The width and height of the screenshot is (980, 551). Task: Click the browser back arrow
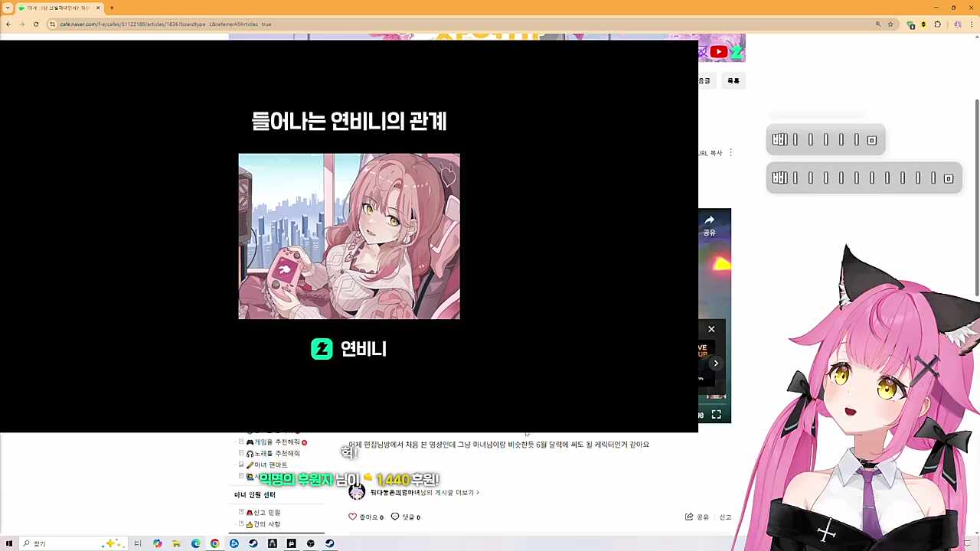coord(8,24)
